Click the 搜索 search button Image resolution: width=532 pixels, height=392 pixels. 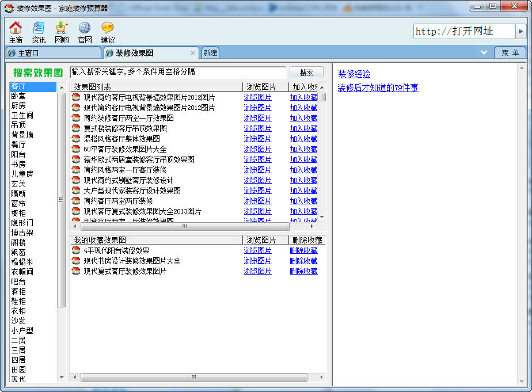click(x=306, y=72)
